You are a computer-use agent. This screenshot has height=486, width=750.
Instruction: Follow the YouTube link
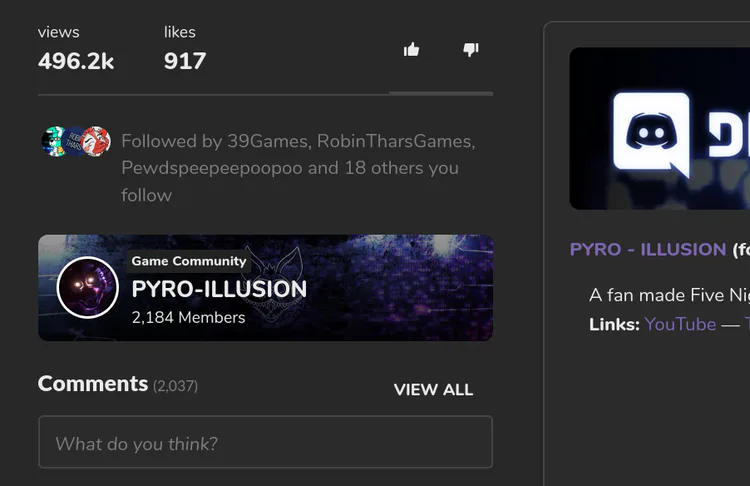680,324
